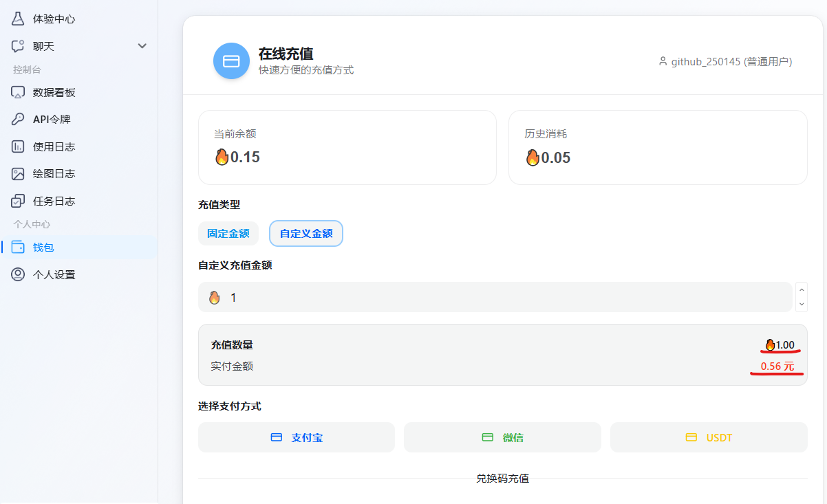
Task: Open the 个人设置 settings icon
Action: click(x=17, y=274)
